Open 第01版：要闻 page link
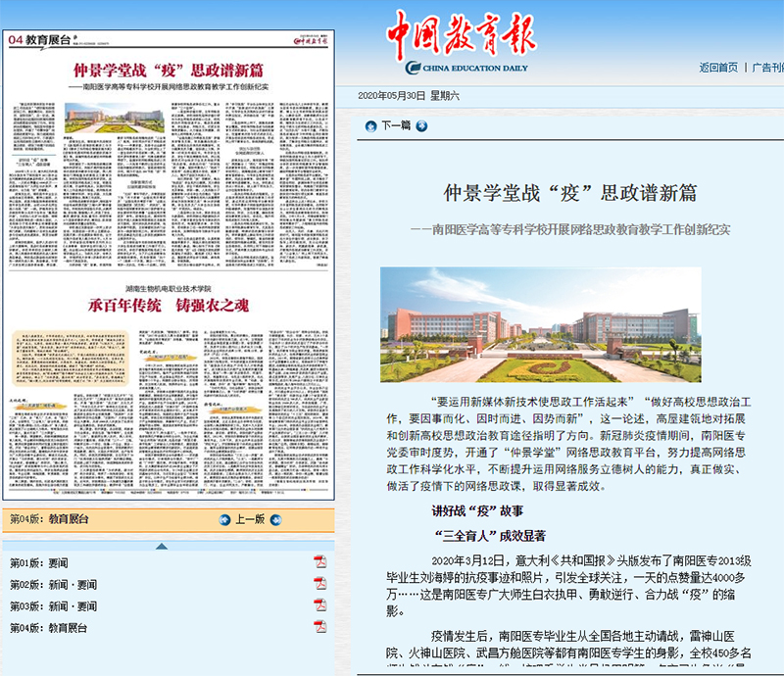The width and height of the screenshot is (784, 676). 39,562
